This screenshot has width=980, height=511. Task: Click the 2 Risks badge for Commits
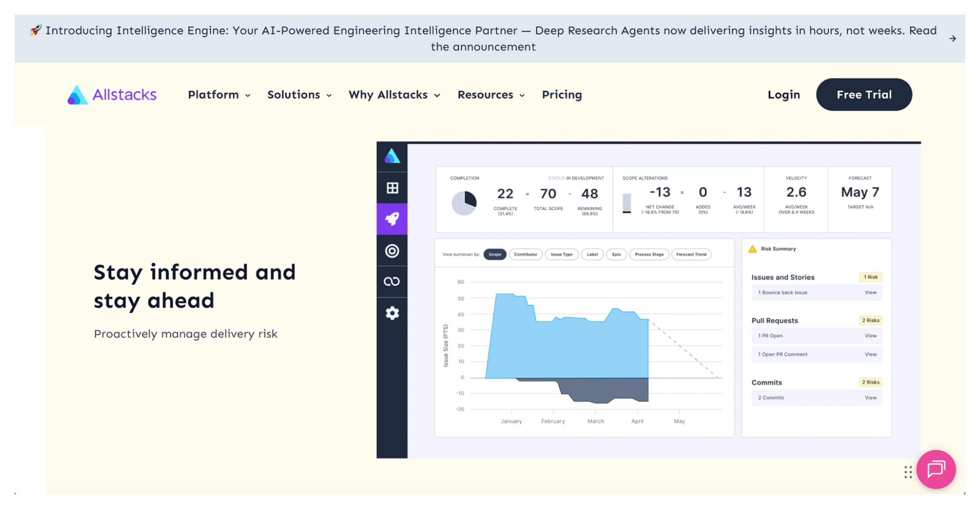pyautogui.click(x=870, y=382)
